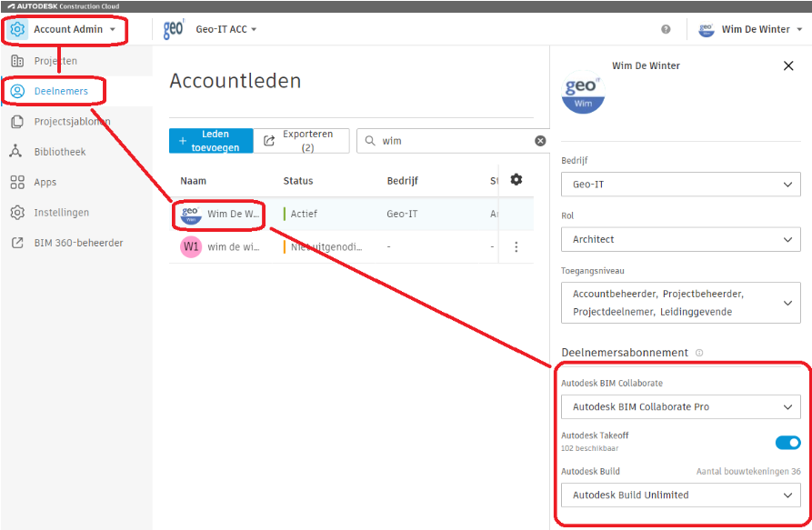Viewport: 812px width, 530px height.
Task: Go to Instellingen in the sidebar
Action: click(76, 213)
